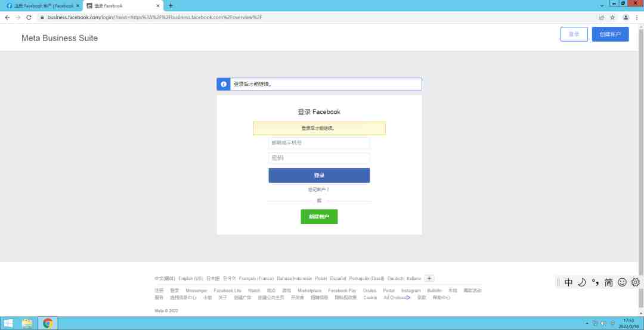Click the Meta Business Suite title

pos(60,38)
